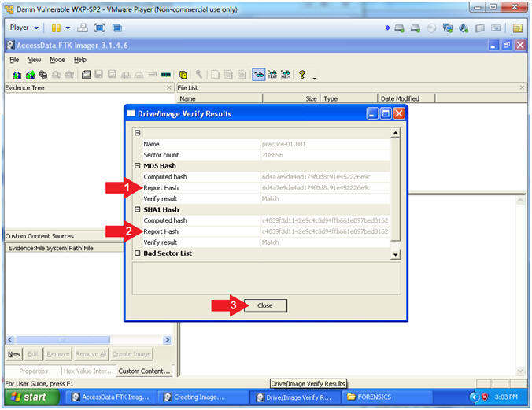Click Add All Attached Devices icon
Image resolution: width=532 pixels, height=410 pixels.
30,75
